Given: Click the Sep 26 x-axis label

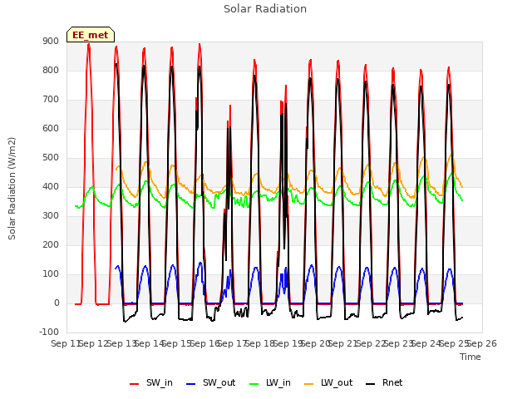Looking at the screenshot, I should (482, 343).
